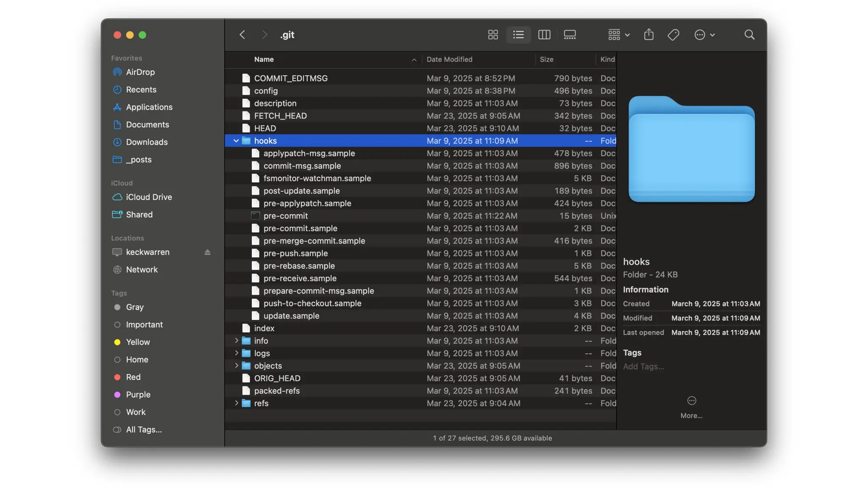
Task: Select pre-push.sample file
Action: 420,253
